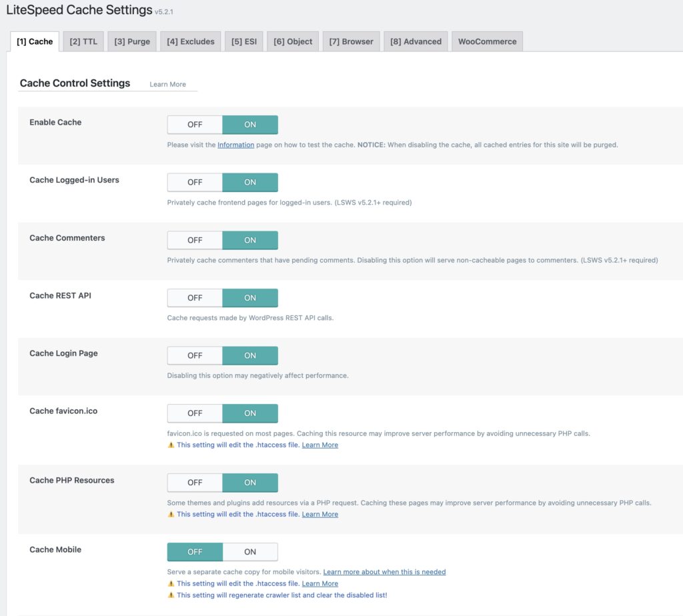Open the [3] Purge tab
The width and height of the screenshot is (683, 616).
pos(132,42)
